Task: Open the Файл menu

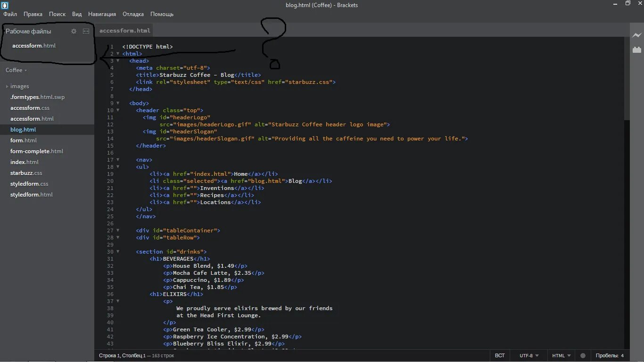Action: (10, 14)
